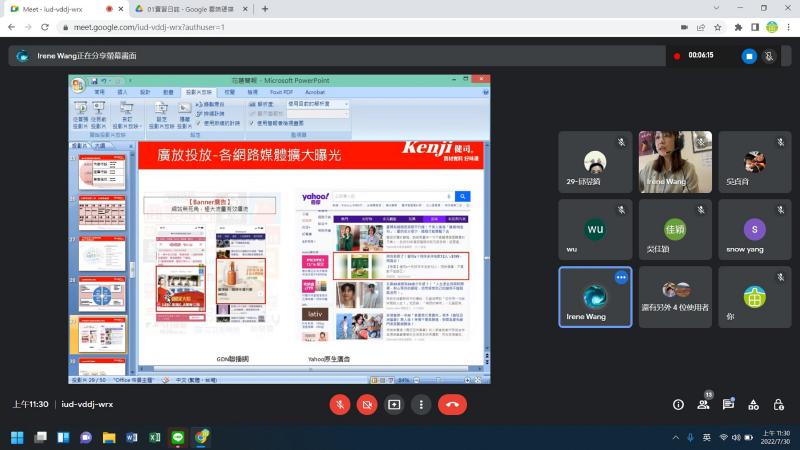Click the Hide Slide icon in ribbon
800x450 pixels.
(x=184, y=115)
